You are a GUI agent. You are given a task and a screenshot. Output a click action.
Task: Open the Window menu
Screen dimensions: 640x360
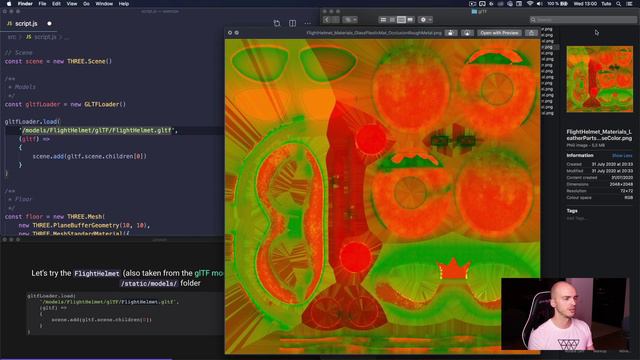pyautogui.click(x=104, y=4)
